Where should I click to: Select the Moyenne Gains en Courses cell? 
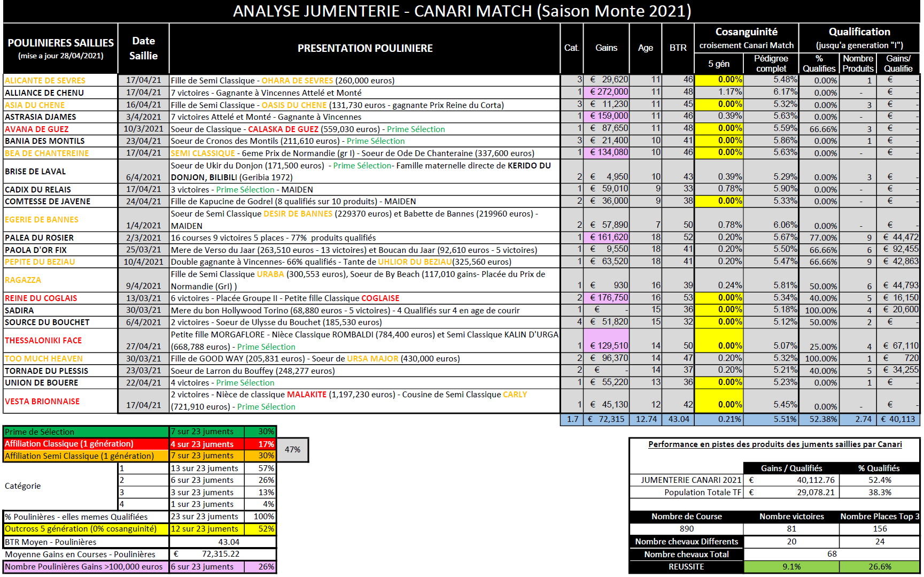coord(86,554)
